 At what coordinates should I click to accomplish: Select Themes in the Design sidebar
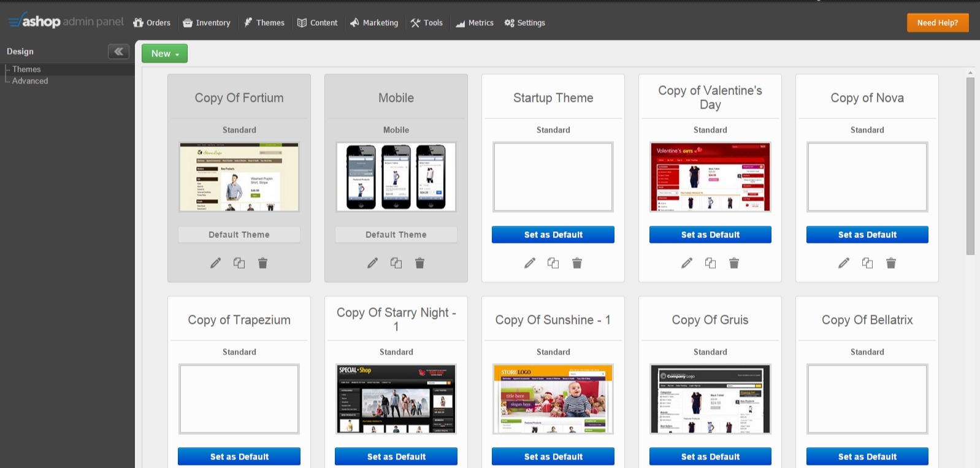(x=26, y=69)
